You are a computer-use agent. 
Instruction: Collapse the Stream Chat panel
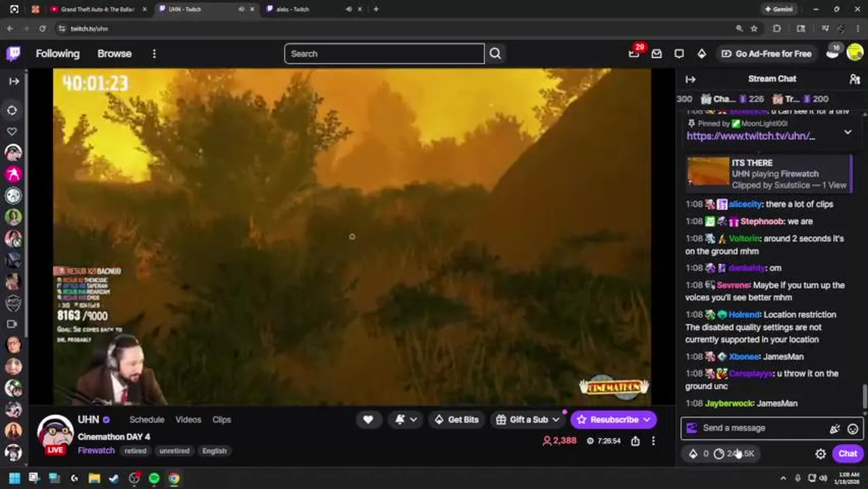[691, 79]
